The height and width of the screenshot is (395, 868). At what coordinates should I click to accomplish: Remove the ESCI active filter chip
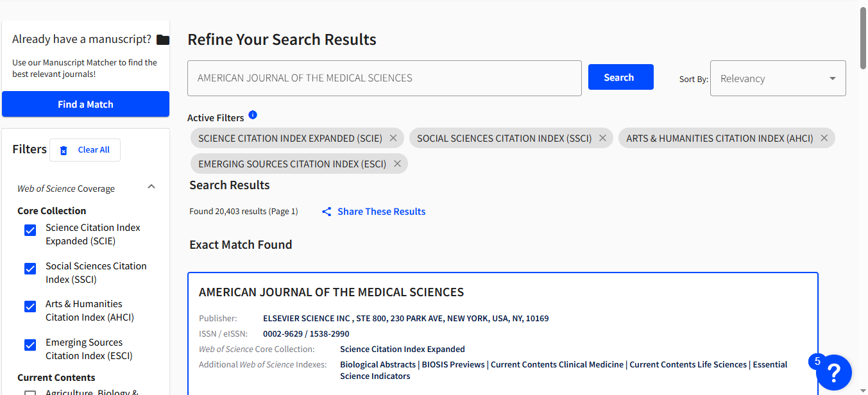coord(397,164)
